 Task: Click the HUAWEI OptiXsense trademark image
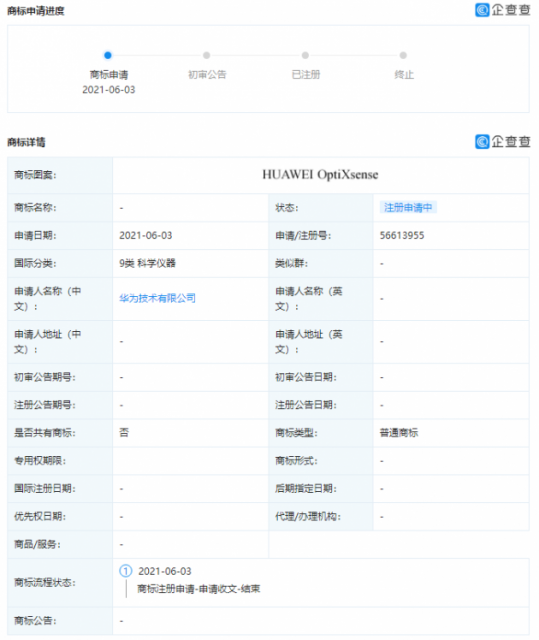tap(320, 175)
